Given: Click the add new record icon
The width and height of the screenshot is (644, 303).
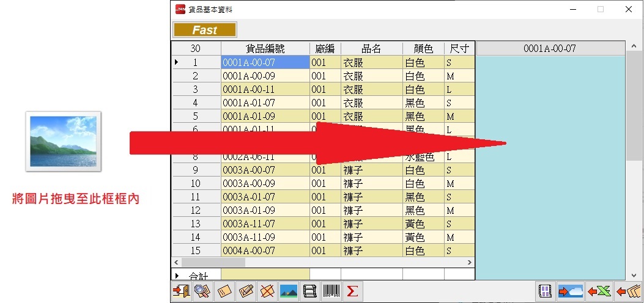Looking at the screenshot, I should click(x=224, y=292).
